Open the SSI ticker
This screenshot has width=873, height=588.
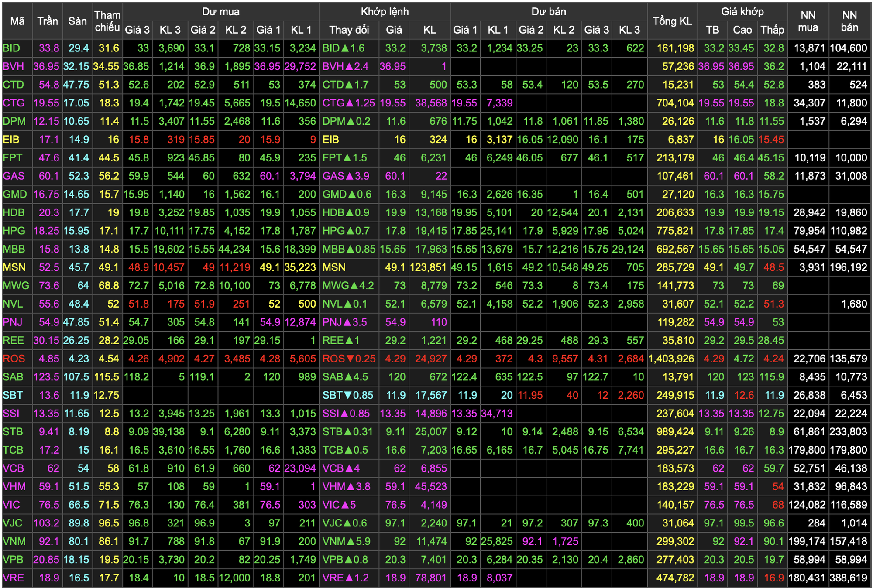11,413
